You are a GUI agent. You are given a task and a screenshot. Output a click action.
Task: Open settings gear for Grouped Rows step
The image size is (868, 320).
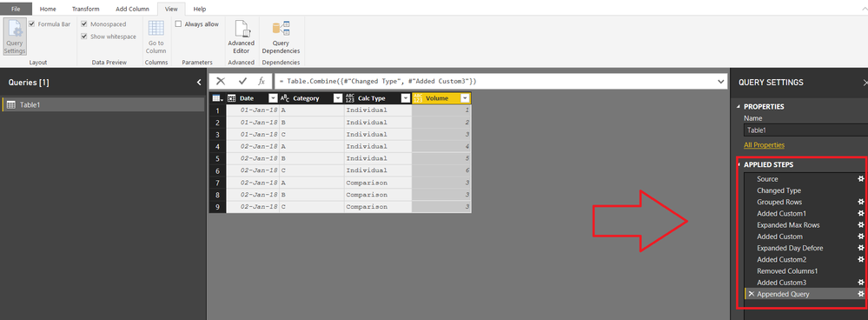(860, 202)
